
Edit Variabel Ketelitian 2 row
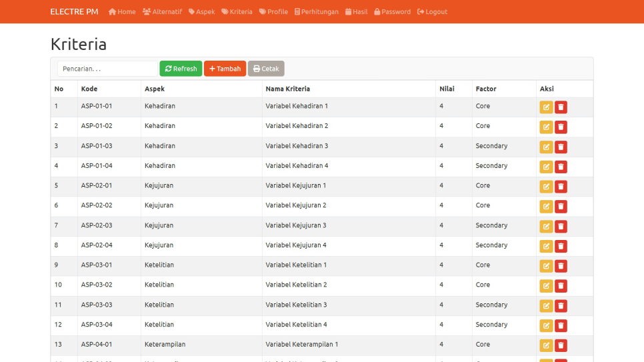pyautogui.click(x=546, y=285)
